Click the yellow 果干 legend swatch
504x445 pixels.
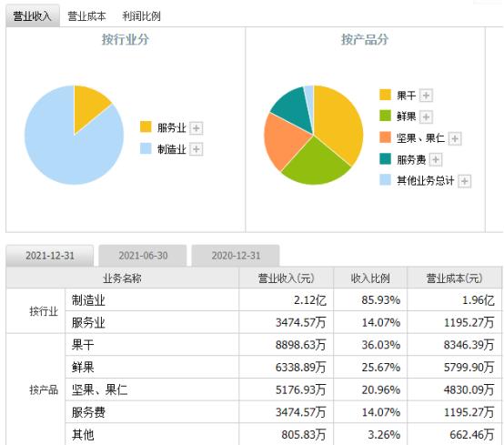[x=385, y=95]
